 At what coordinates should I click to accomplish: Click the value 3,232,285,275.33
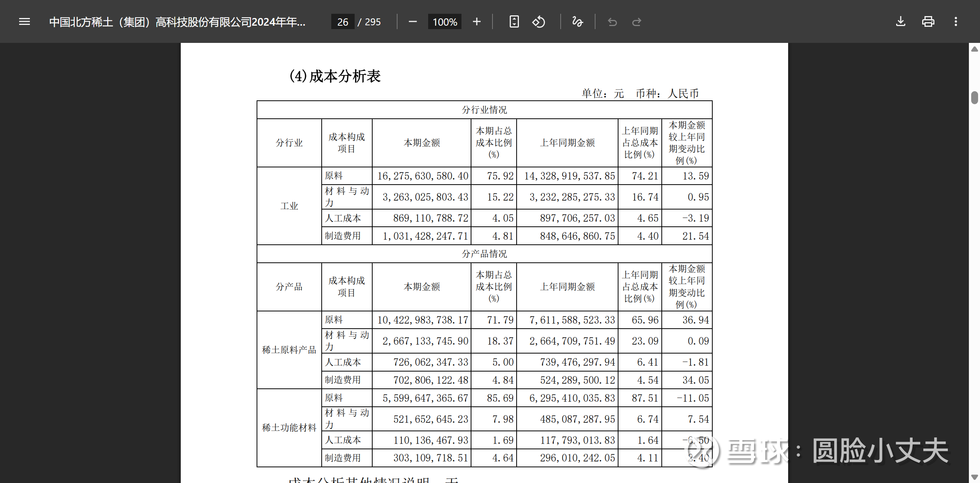pos(572,197)
